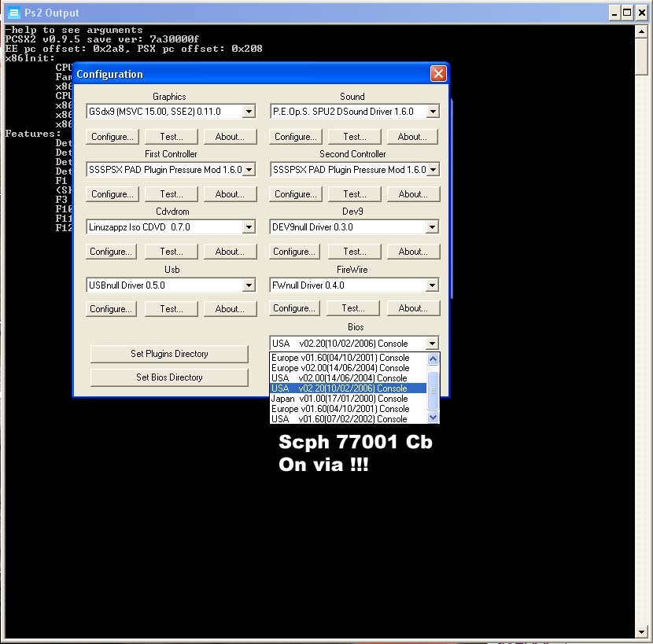Open About for First Controller plugin

[230, 194]
